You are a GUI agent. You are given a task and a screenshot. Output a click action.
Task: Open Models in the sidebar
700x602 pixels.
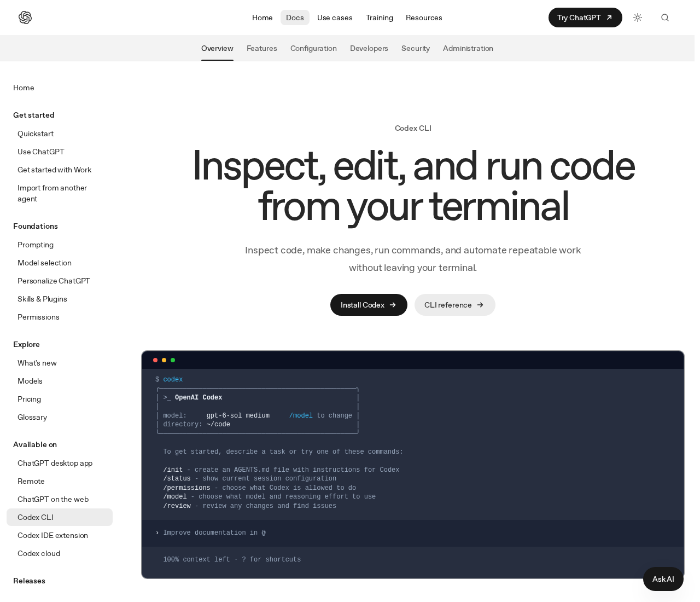click(30, 381)
